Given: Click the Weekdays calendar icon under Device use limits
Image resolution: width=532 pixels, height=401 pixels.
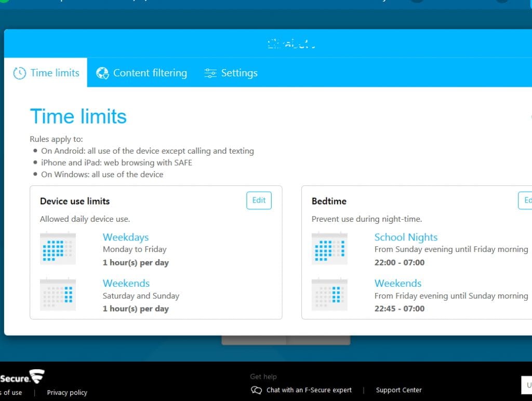Looking at the screenshot, I should pyautogui.click(x=58, y=249).
